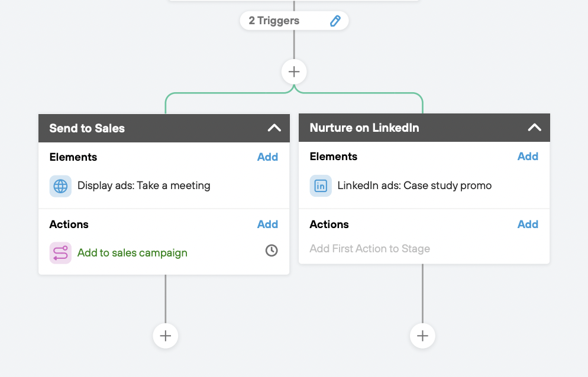Open Display ads: Take a meeting element
The image size is (588, 377).
144,186
